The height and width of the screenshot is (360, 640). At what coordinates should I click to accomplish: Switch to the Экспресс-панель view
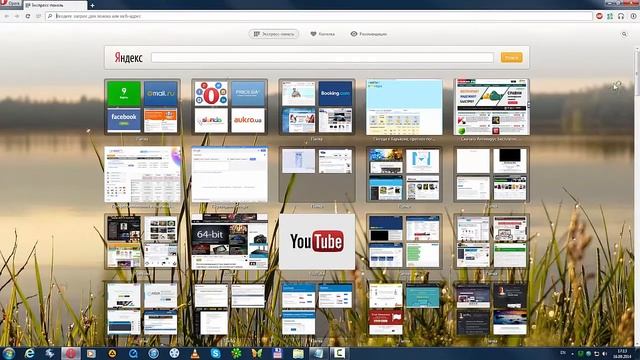[x=273, y=34]
